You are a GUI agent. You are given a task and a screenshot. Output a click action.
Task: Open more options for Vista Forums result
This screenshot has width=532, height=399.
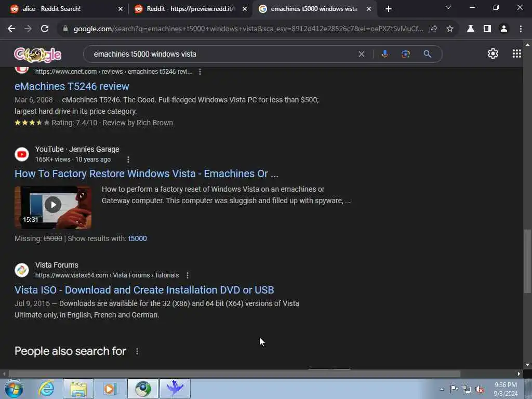(x=188, y=275)
